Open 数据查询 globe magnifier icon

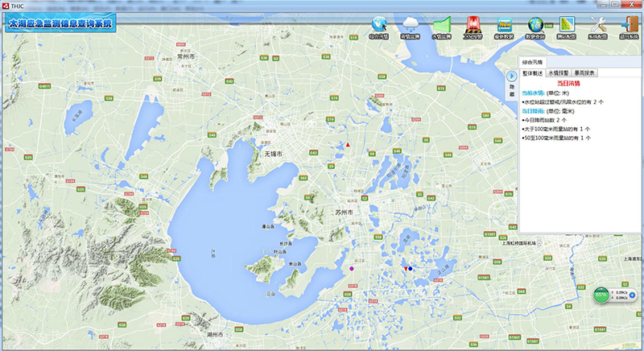tap(536, 26)
